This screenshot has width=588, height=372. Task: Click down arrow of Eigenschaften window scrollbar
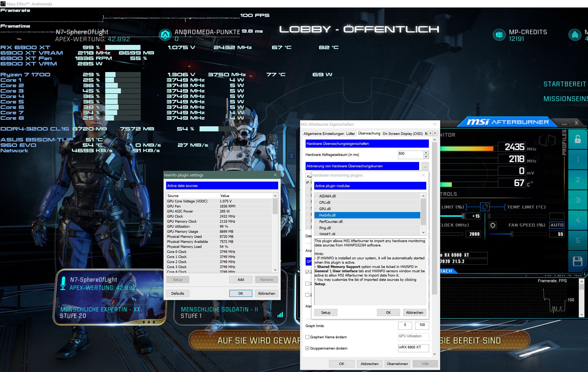click(x=434, y=354)
